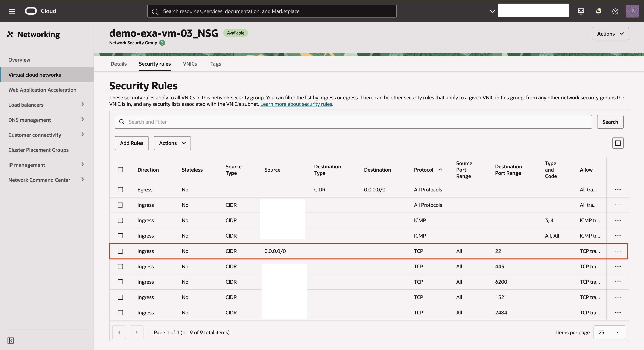The image size is (644, 350).
Task: Click the Add Rules button
Action: [x=131, y=143]
